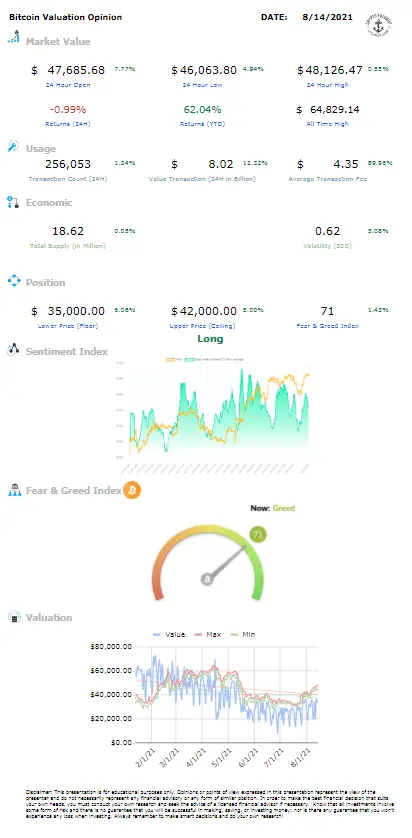Click the Sentiment Index section icon
This screenshot has width=412, height=838.
click(13, 351)
